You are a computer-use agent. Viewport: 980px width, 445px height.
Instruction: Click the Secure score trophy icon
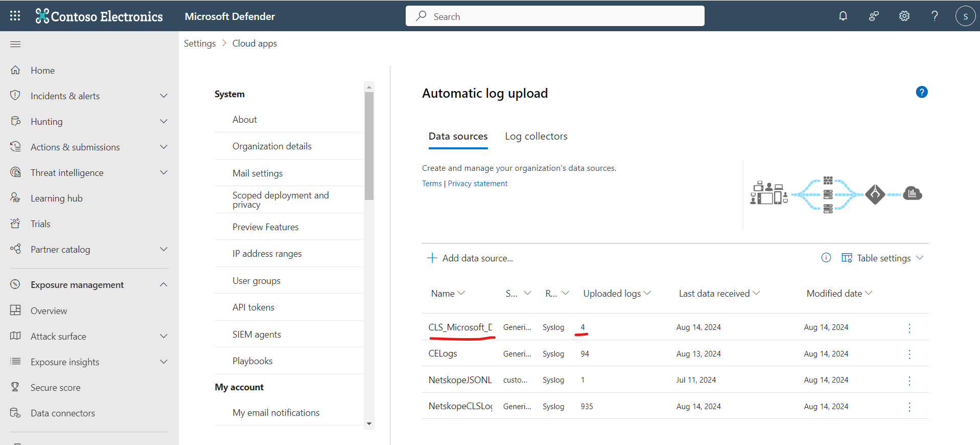tap(15, 387)
